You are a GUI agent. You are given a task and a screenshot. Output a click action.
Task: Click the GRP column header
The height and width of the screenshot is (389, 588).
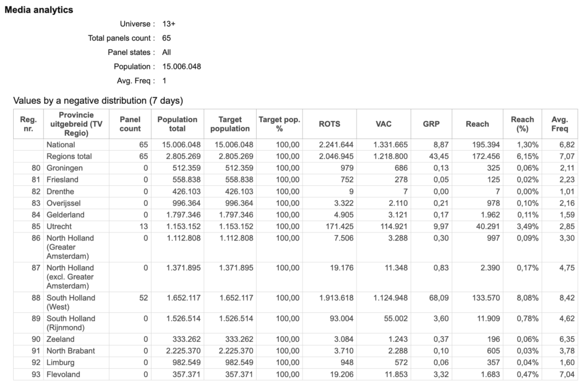(431, 124)
